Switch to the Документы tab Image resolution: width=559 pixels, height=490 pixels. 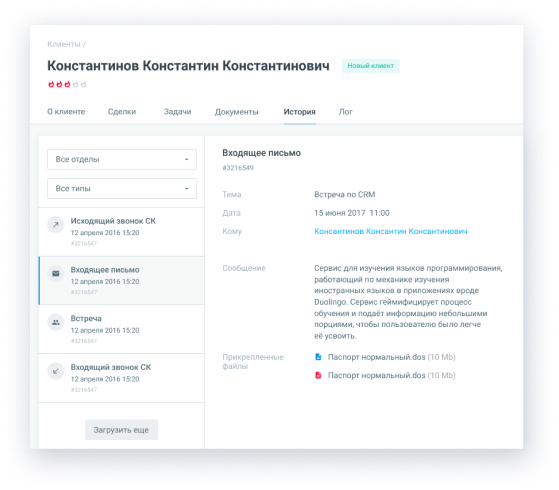pyautogui.click(x=236, y=112)
